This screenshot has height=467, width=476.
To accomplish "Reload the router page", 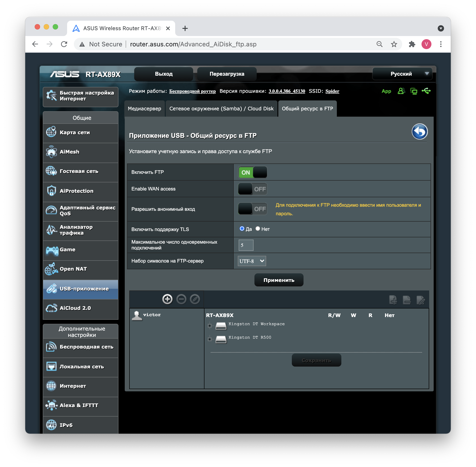I will click(64, 44).
